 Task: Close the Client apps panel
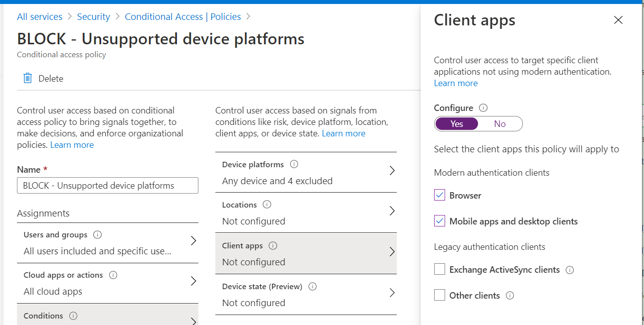618,20
